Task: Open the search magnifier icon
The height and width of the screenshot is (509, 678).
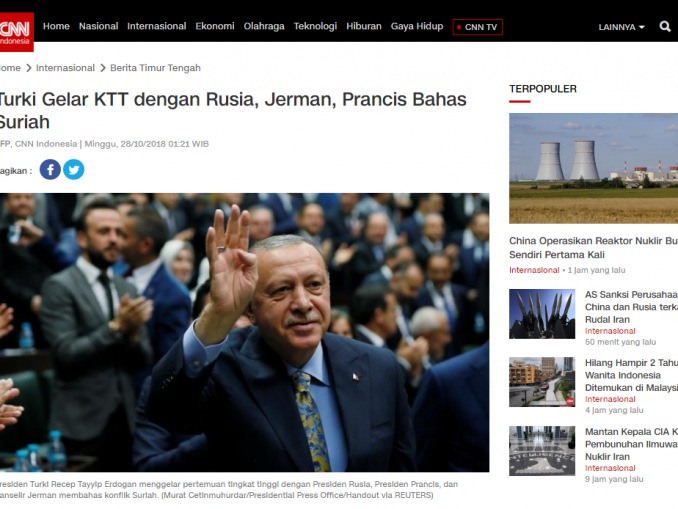Action: tap(665, 27)
